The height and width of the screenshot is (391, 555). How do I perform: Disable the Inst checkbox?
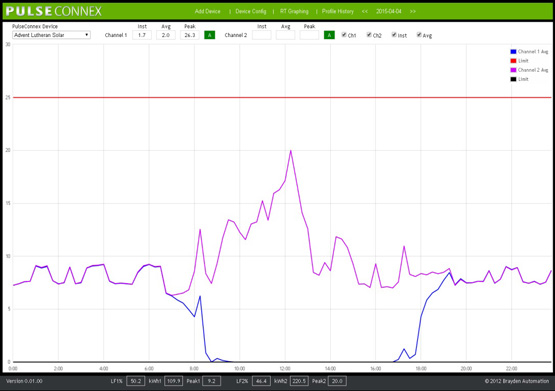(394, 35)
